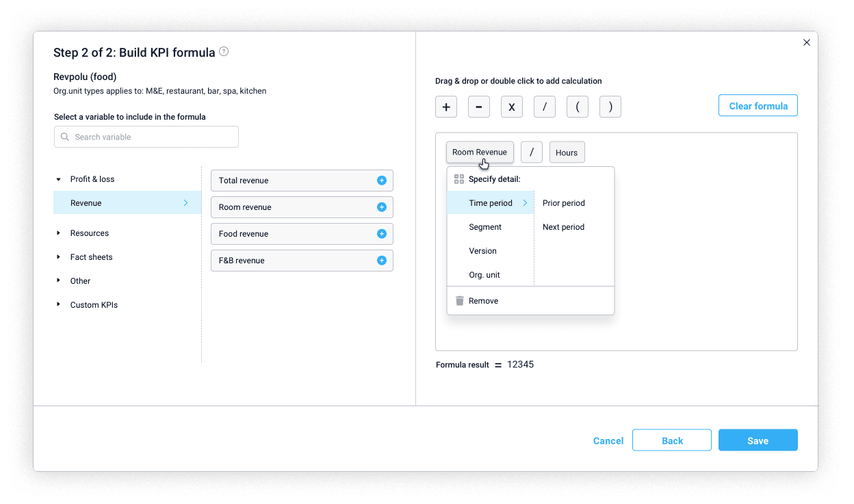The height and width of the screenshot is (504, 854).
Task: Choose Prior period in the submenu
Action: [x=564, y=203]
